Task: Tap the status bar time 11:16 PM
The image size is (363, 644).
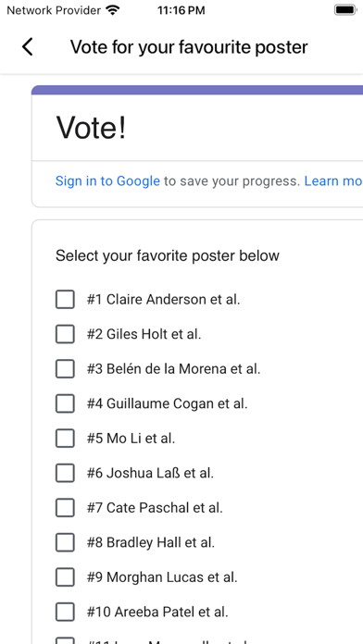Action: tap(181, 11)
